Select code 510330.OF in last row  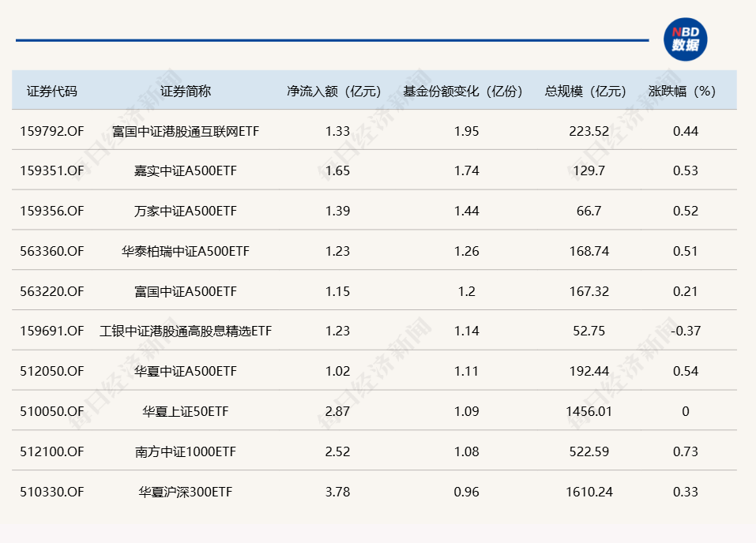tap(51, 492)
